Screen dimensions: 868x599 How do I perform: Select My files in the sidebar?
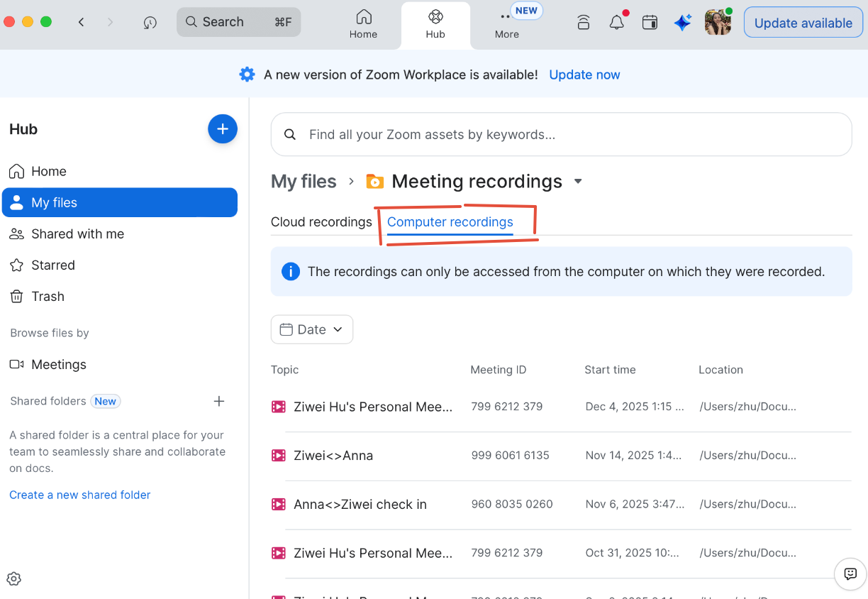[119, 202]
